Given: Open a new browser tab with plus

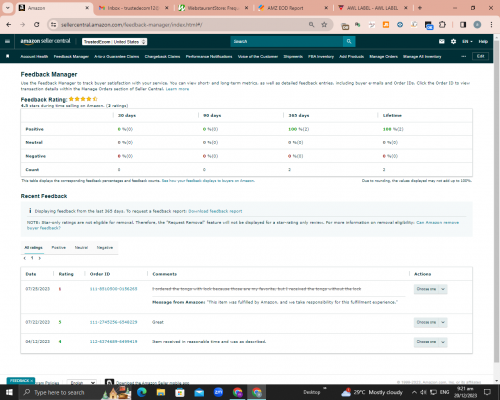Looking at the screenshot, I should 420,8.
